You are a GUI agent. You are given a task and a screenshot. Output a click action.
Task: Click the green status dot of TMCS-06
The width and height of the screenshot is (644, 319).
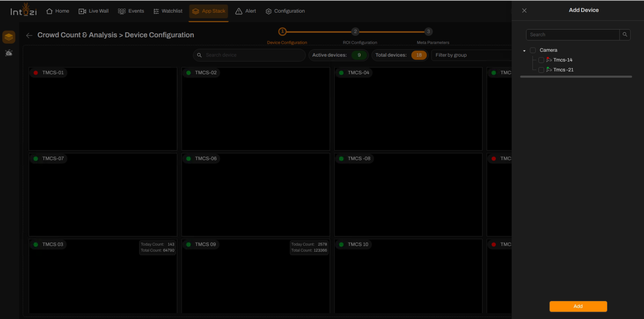(189, 159)
